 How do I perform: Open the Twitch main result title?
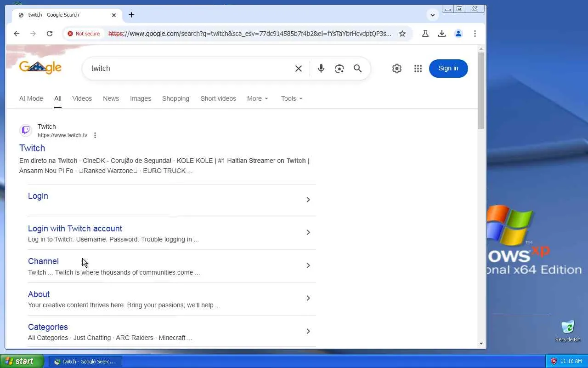pyautogui.click(x=32, y=148)
